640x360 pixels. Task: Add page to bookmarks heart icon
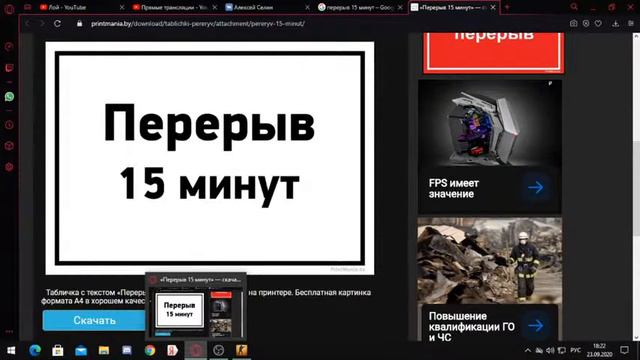point(598,24)
